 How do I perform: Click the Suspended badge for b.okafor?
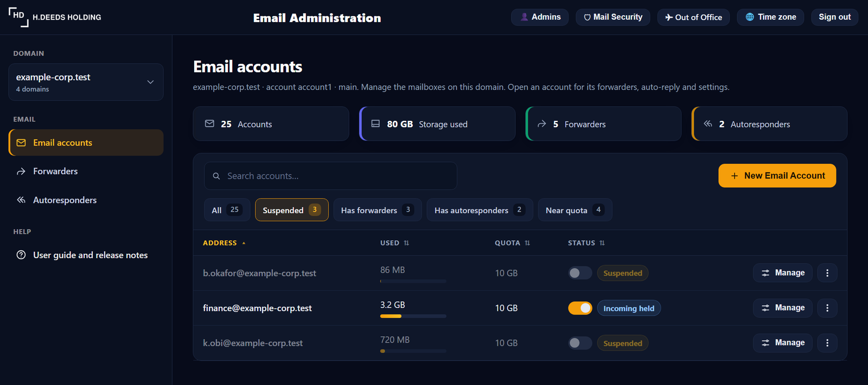click(x=623, y=273)
